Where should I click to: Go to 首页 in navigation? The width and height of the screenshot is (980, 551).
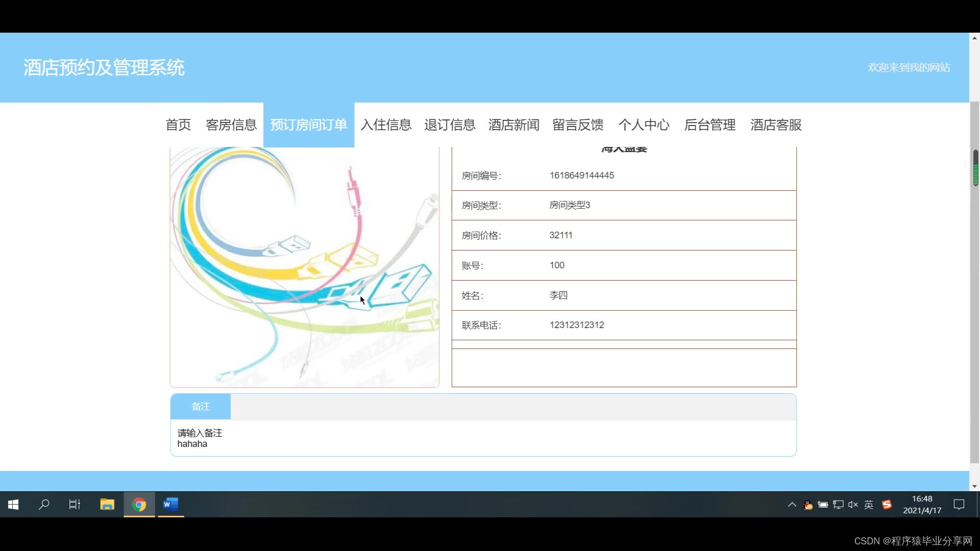pos(178,125)
